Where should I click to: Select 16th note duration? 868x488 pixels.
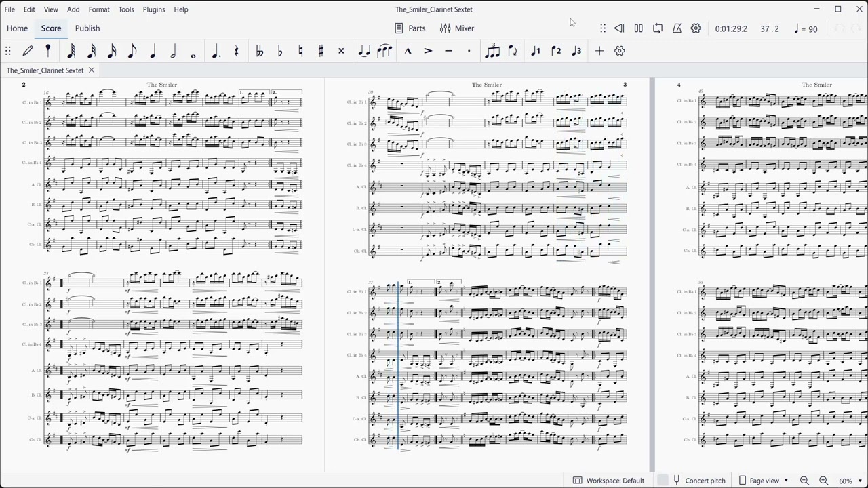point(112,51)
